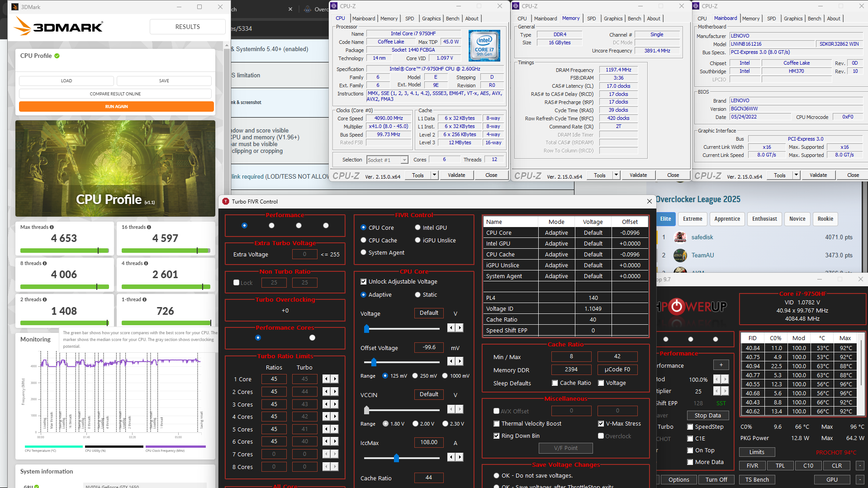Click CPU-Z icon in CPU tab window title

(x=334, y=6)
